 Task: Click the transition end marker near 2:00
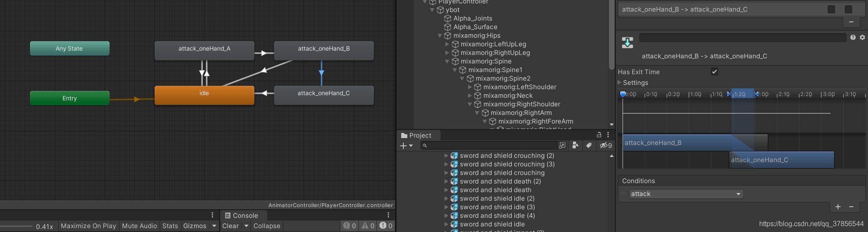click(757, 94)
